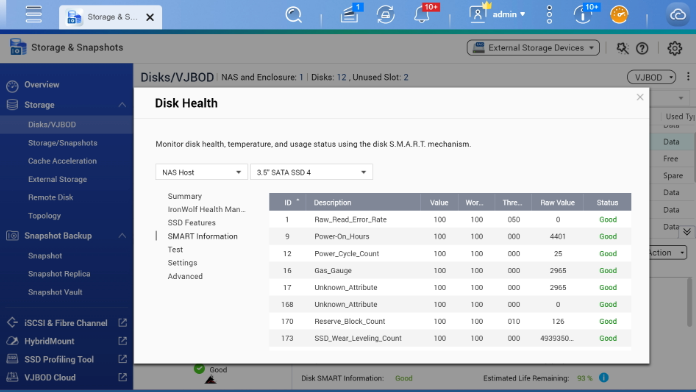The image size is (696, 392).
Task: Open the myQNAPcloud cloud icon
Action: (x=677, y=15)
